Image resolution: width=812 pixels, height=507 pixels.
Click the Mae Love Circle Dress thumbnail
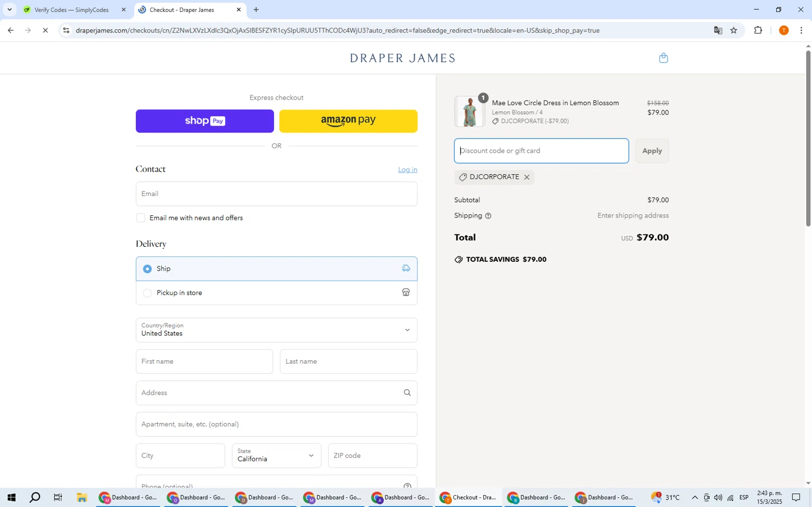(x=469, y=111)
